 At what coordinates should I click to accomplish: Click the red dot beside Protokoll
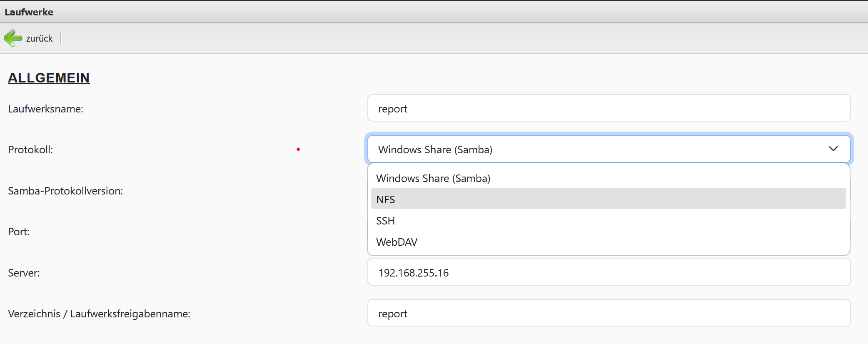pyautogui.click(x=298, y=149)
